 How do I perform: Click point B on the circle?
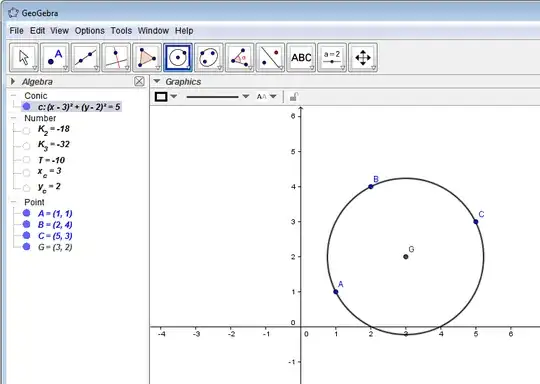click(x=371, y=187)
